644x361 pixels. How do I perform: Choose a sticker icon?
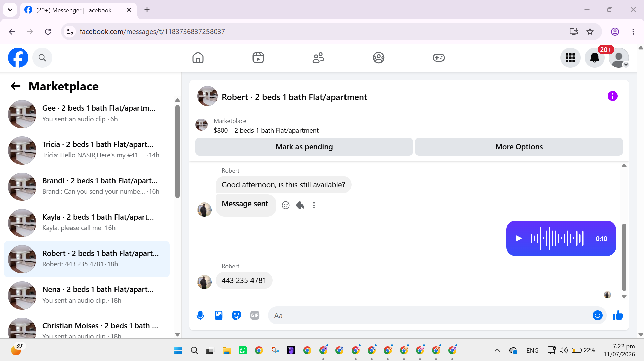point(237,315)
